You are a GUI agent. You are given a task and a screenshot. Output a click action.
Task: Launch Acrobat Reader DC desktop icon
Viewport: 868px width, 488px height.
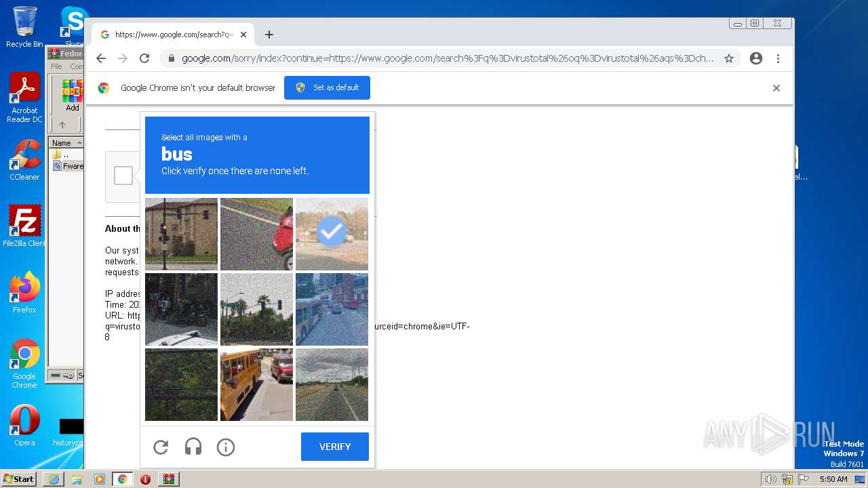(24, 98)
